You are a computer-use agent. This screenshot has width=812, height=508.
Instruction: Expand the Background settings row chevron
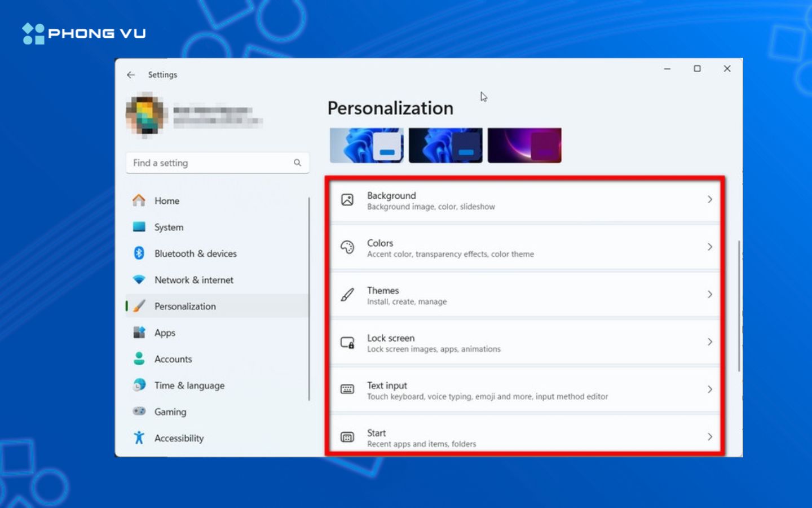[x=710, y=200]
